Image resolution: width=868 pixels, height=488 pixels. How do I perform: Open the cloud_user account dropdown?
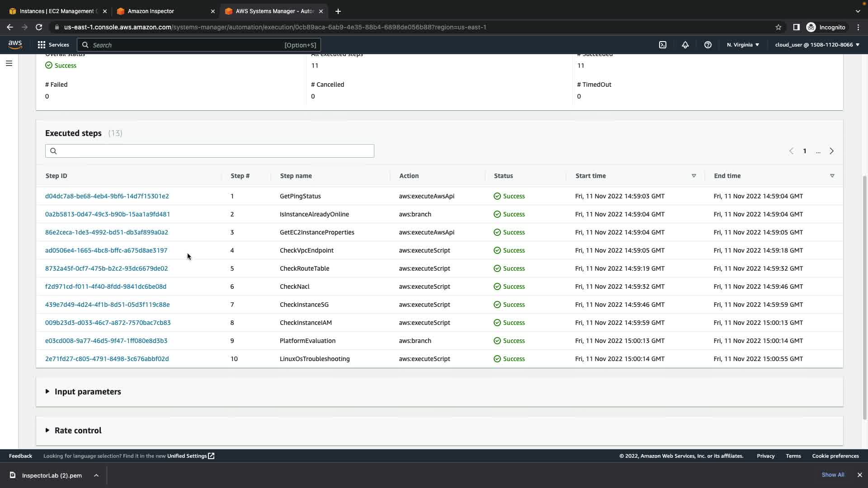tap(817, 45)
